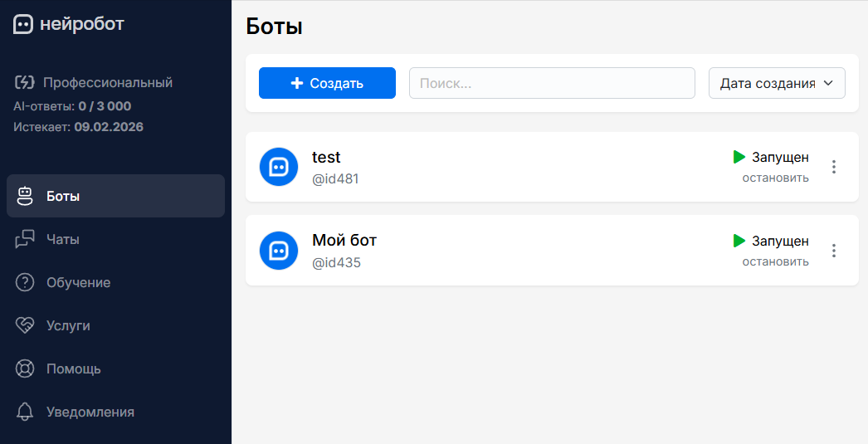Go to the Чаты menu item
The height and width of the screenshot is (444, 868).
tap(115, 239)
